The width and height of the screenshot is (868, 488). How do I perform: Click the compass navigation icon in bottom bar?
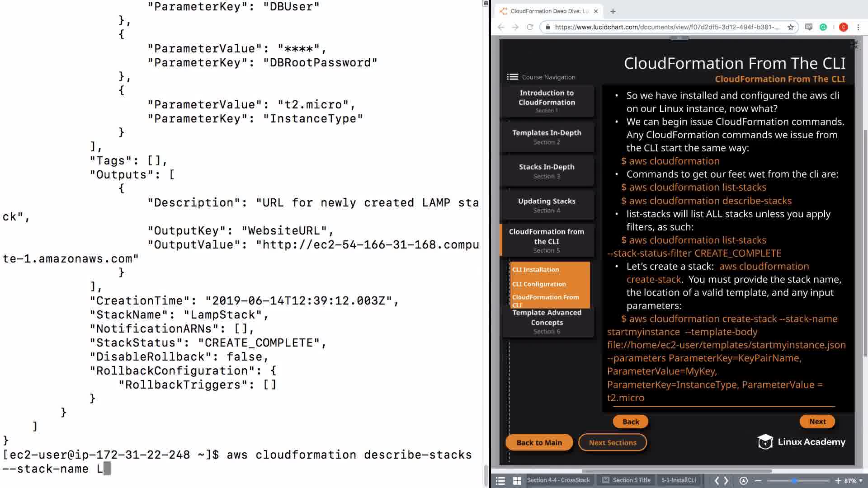pyautogui.click(x=744, y=481)
